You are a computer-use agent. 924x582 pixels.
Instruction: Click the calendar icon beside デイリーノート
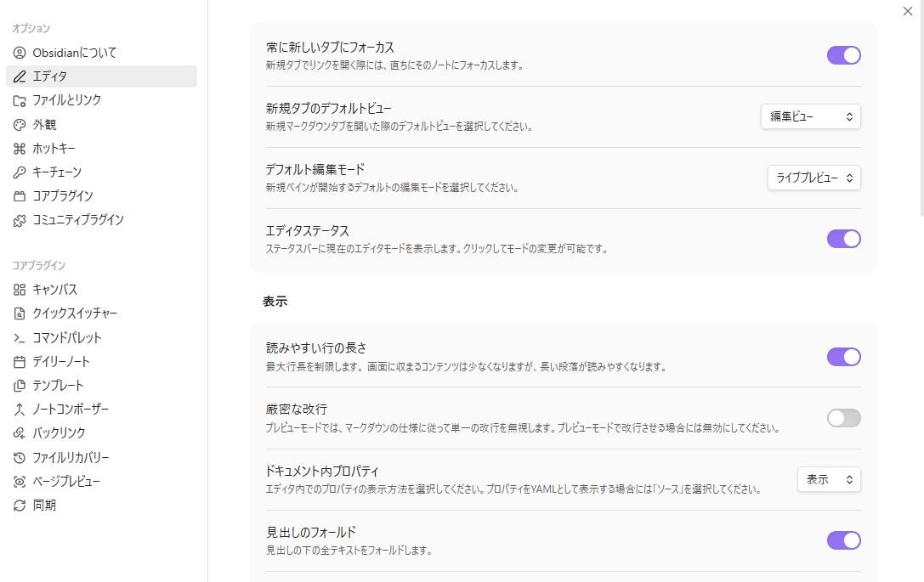click(x=19, y=360)
